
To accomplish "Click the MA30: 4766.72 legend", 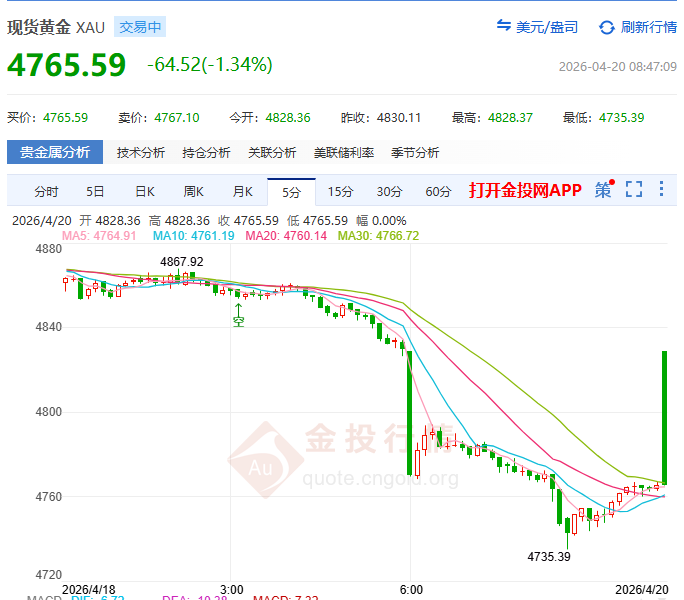I will tap(378, 236).
